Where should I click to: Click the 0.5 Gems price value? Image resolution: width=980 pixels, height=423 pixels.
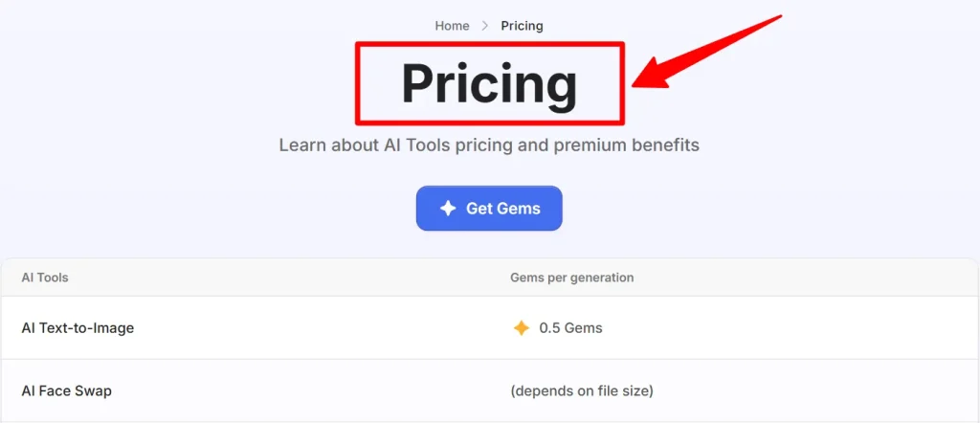point(570,328)
